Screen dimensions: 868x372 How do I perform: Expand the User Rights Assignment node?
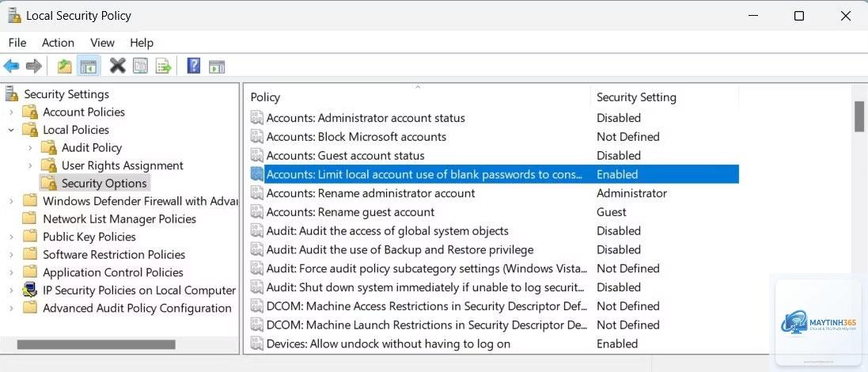(x=30, y=165)
